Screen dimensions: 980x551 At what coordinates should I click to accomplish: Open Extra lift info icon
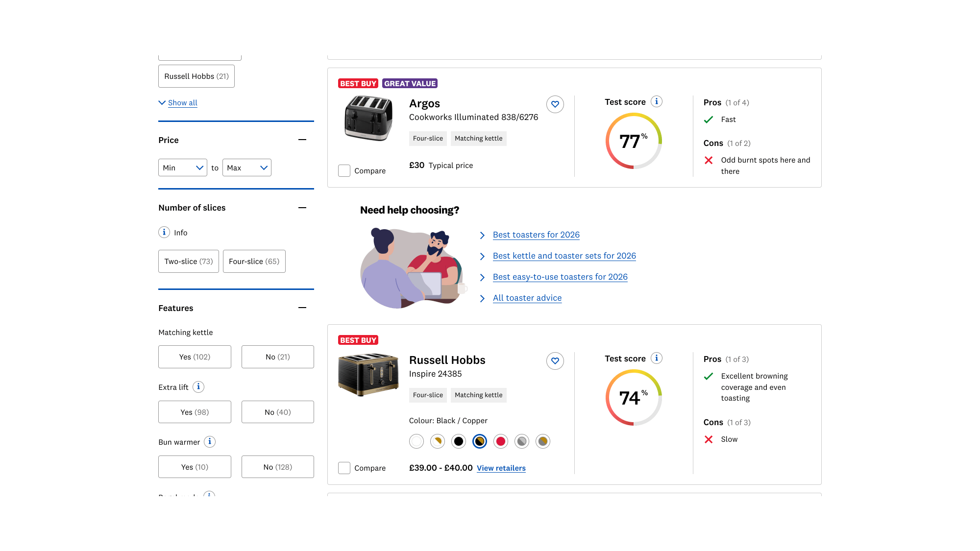click(198, 387)
